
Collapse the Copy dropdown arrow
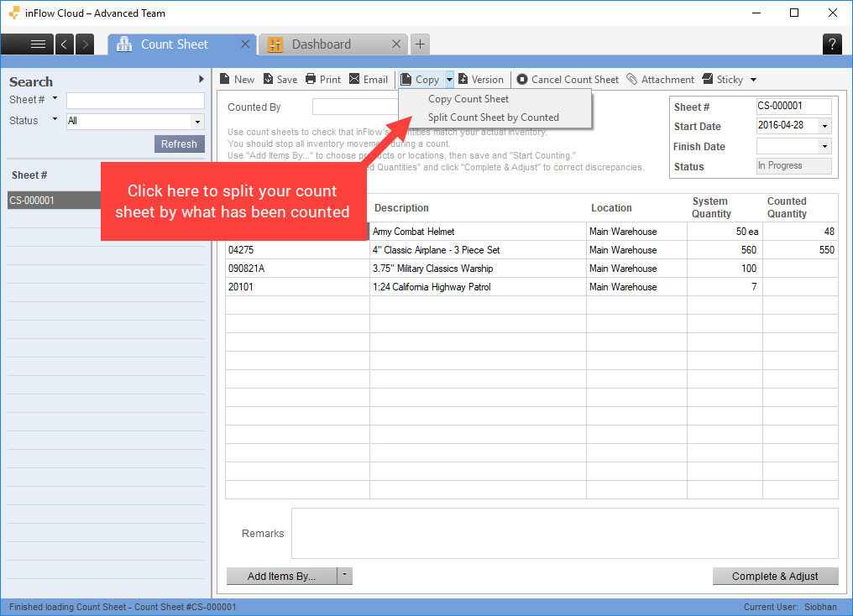pos(449,80)
